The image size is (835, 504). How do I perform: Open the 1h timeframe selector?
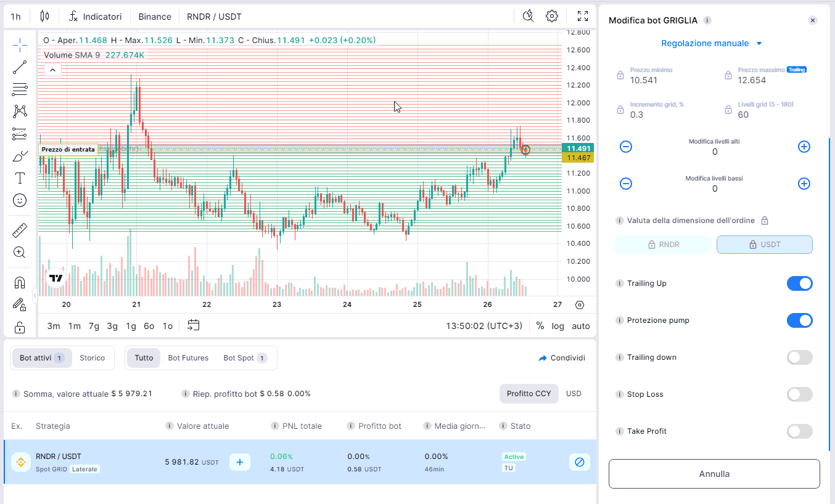tap(16, 17)
